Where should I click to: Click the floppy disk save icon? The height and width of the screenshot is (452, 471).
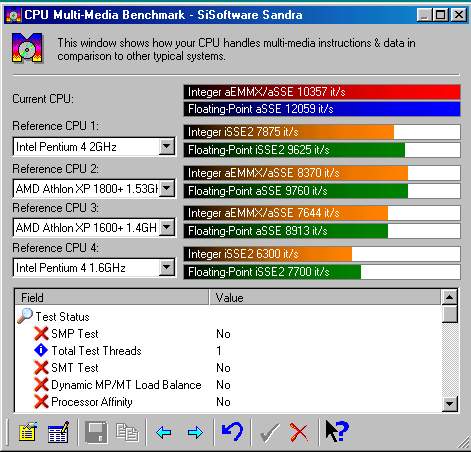pos(96,433)
